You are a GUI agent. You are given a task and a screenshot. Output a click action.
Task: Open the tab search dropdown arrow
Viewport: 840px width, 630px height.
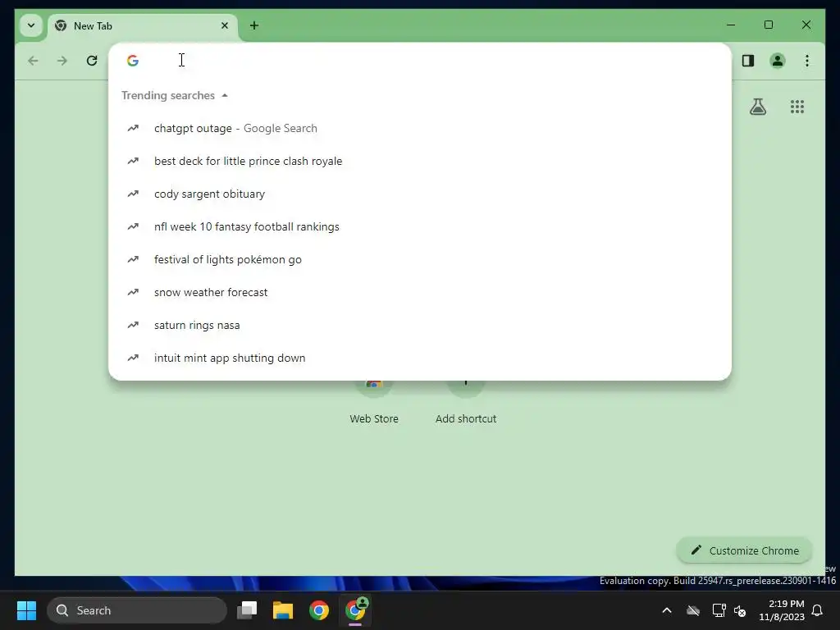[31, 25]
